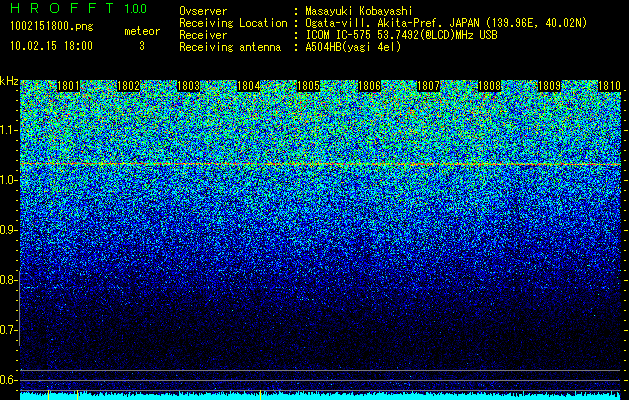Select the 1810 time marker label
This screenshot has height=400, width=629.
tap(609, 86)
